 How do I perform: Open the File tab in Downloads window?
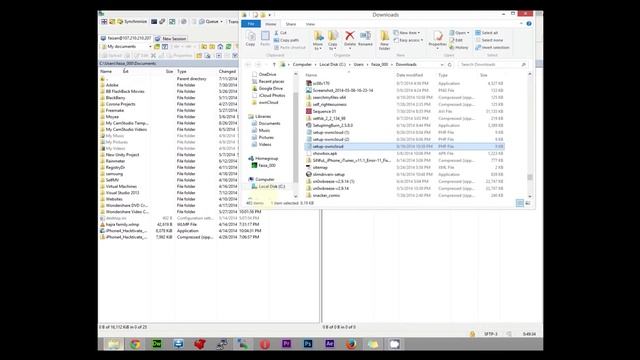pyautogui.click(x=251, y=24)
